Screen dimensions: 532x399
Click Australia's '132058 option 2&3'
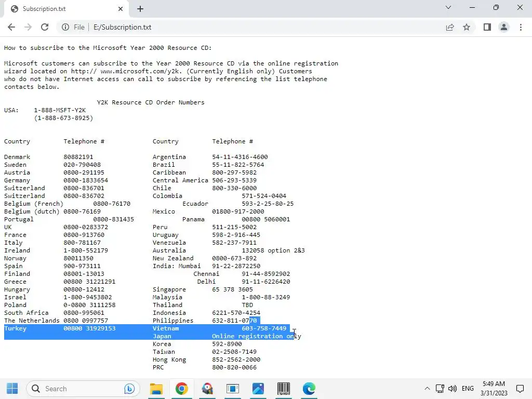[x=273, y=250]
